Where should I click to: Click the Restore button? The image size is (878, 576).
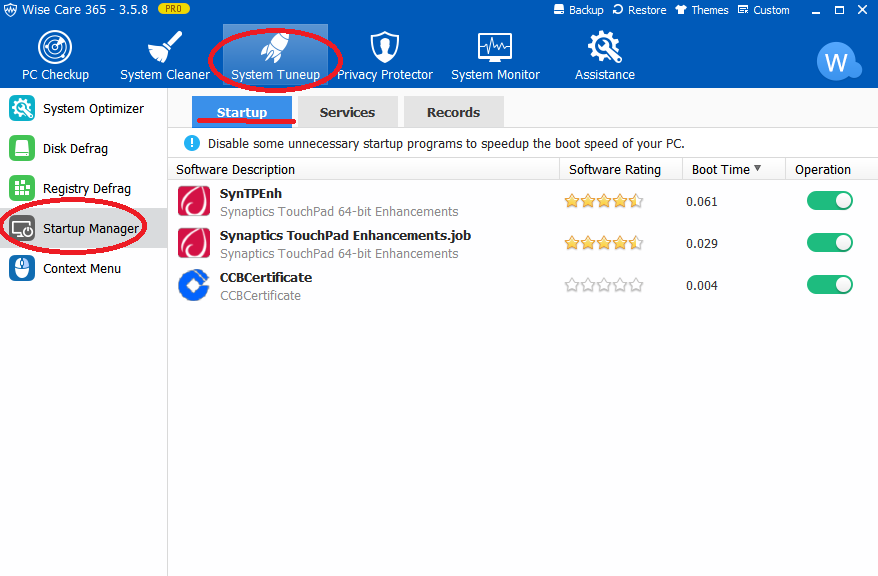[639, 10]
